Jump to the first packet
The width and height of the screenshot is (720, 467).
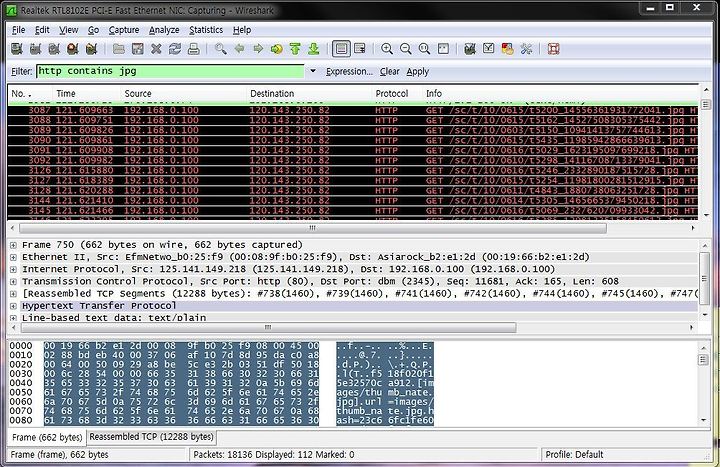(x=295, y=49)
